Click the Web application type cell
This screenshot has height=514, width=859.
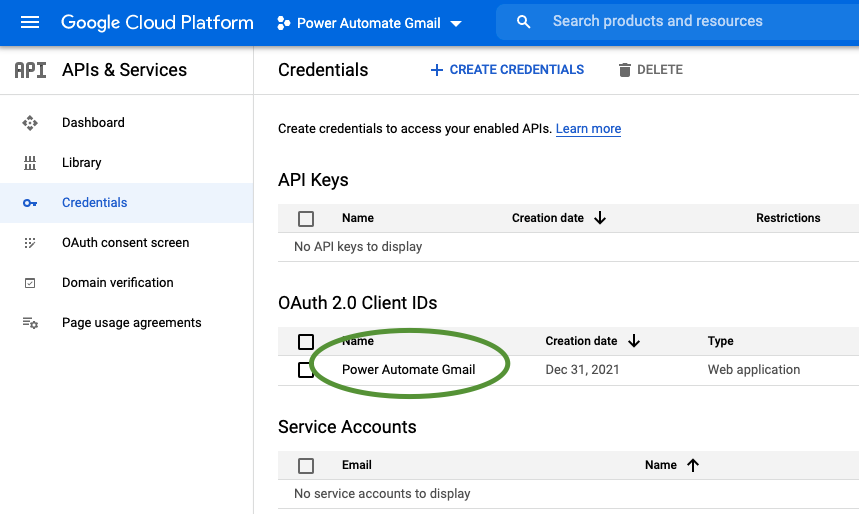(x=754, y=370)
